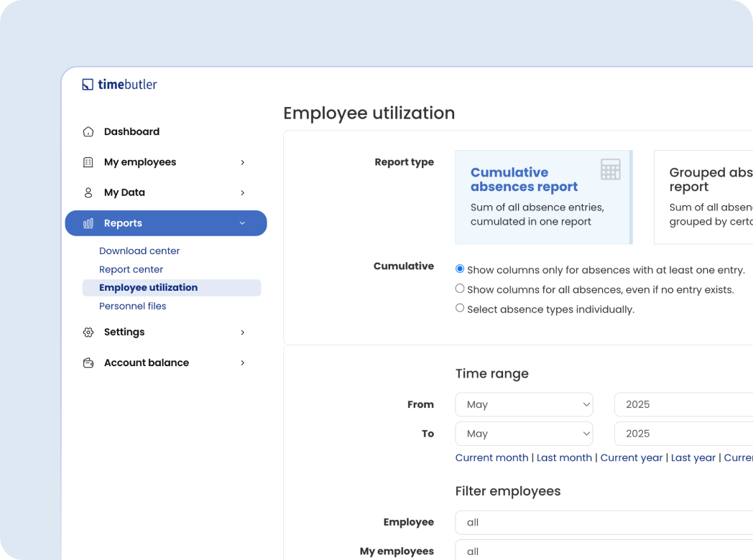Click the My Data person icon
This screenshot has width=753, height=560.
pyautogui.click(x=88, y=192)
